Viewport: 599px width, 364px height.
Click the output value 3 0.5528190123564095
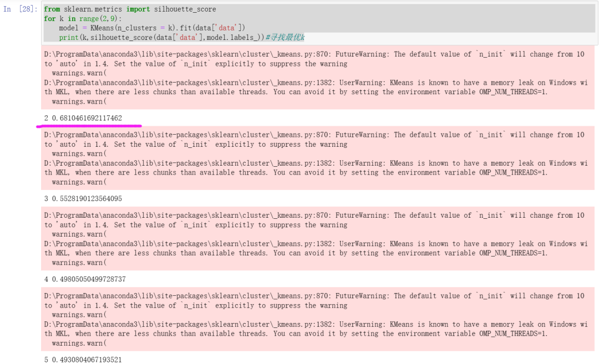pyautogui.click(x=83, y=198)
